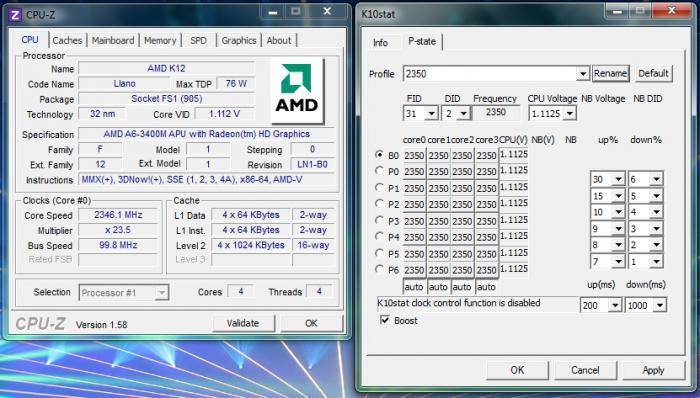The width and height of the screenshot is (700, 398).
Task: Click the CPU-Z purple Z title icon
Action: 15,15
